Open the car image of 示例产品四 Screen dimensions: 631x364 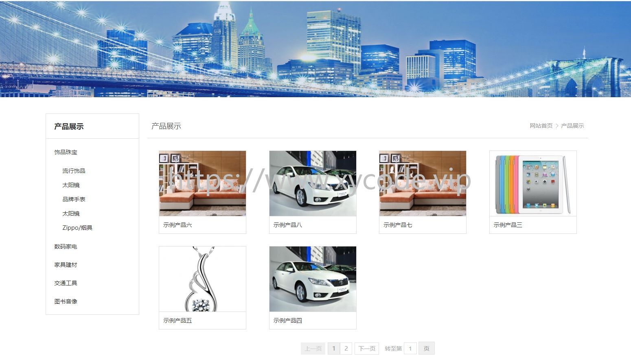[313, 279]
